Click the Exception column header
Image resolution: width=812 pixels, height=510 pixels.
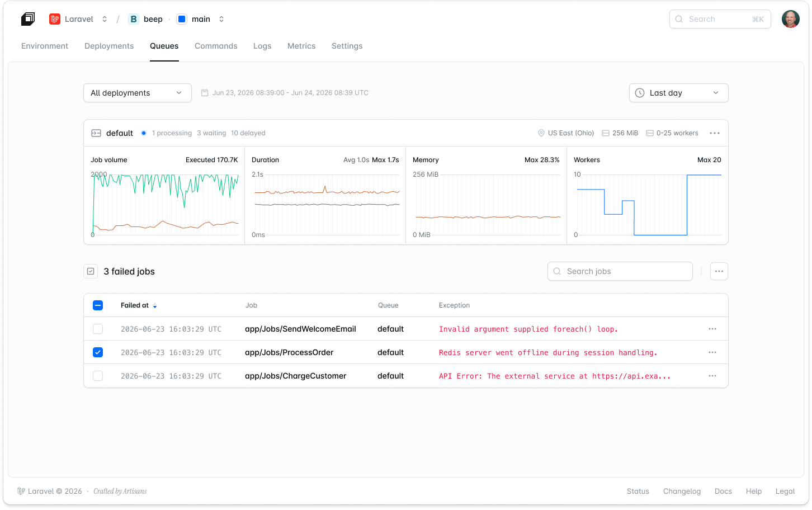point(454,305)
